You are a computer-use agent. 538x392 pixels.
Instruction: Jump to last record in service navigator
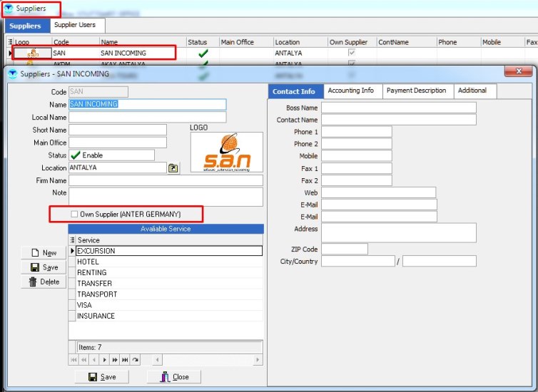click(x=125, y=360)
